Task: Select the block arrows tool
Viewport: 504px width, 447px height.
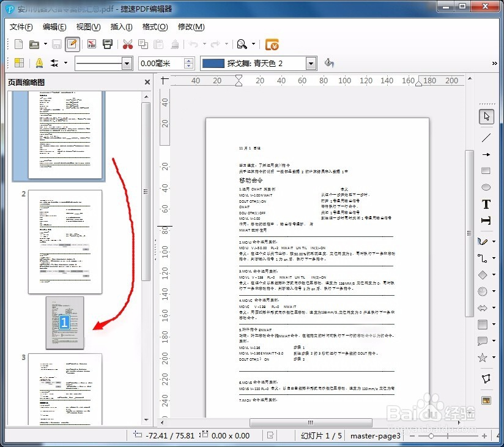Action: [x=483, y=308]
